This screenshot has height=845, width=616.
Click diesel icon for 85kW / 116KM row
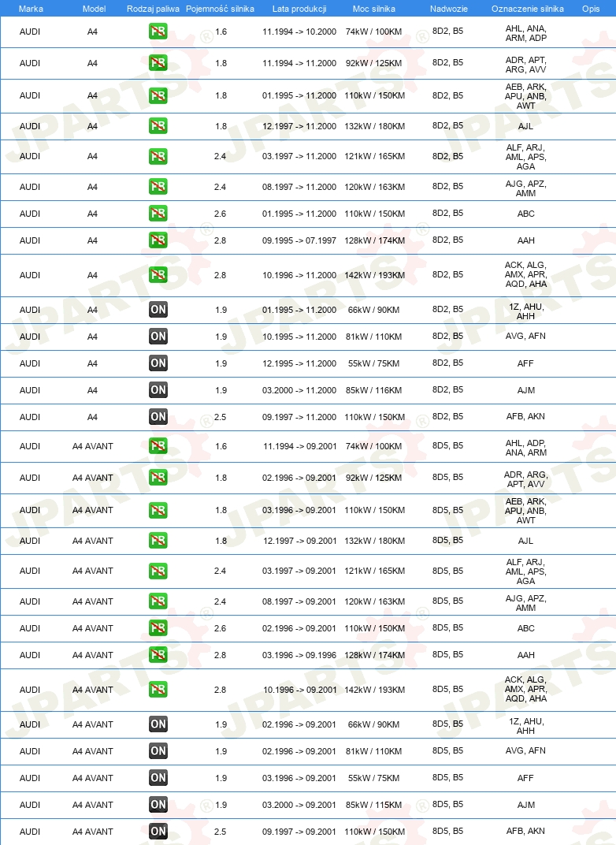(x=158, y=390)
